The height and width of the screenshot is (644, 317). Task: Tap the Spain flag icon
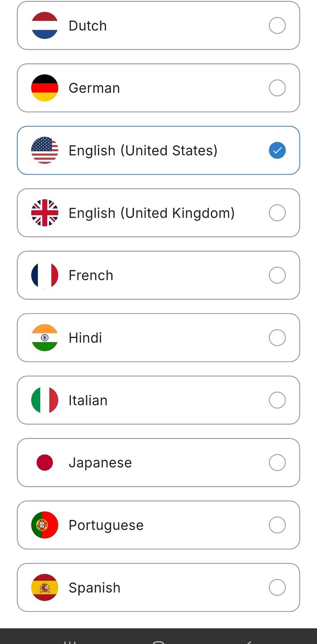(45, 587)
